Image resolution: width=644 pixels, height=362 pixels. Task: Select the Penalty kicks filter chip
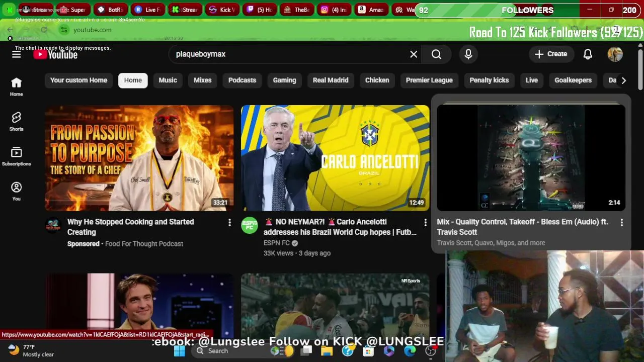(x=489, y=80)
